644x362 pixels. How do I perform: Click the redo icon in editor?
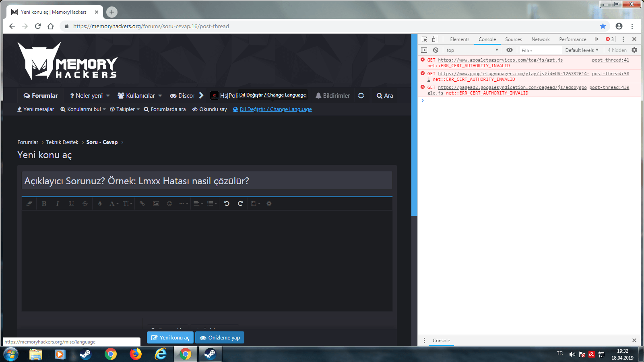240,204
